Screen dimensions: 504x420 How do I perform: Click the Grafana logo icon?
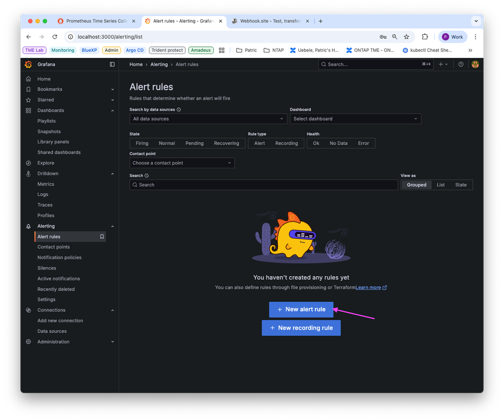point(29,65)
